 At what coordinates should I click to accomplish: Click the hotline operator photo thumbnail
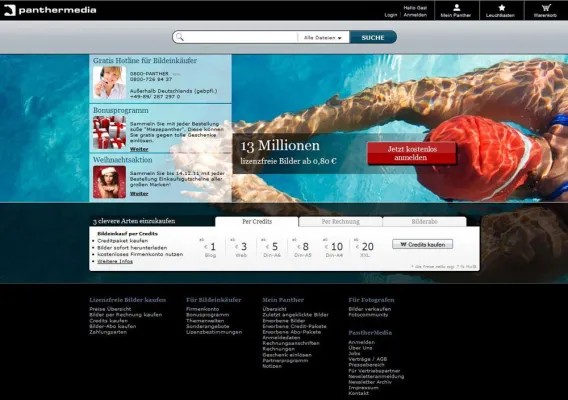click(x=109, y=83)
